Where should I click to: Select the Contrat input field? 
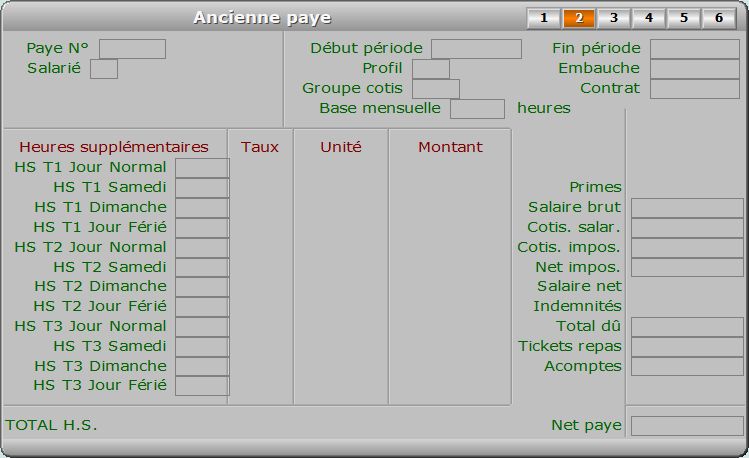pyautogui.click(x=695, y=89)
